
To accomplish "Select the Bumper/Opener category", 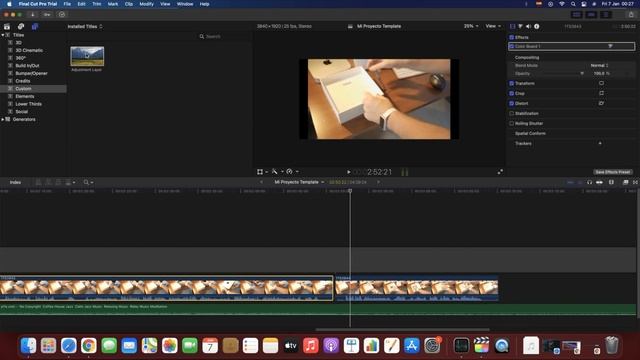I will (x=31, y=73).
